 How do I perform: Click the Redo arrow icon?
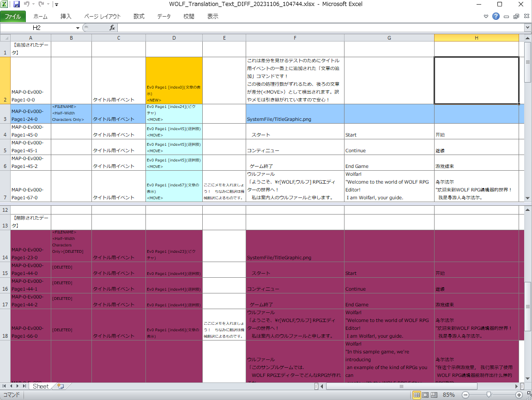click(x=41, y=4)
